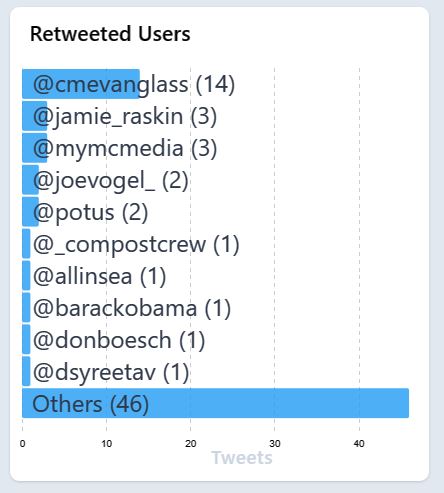Click the @jamie_raskin (3) label text
This screenshot has width=444, height=493.
coord(125,117)
